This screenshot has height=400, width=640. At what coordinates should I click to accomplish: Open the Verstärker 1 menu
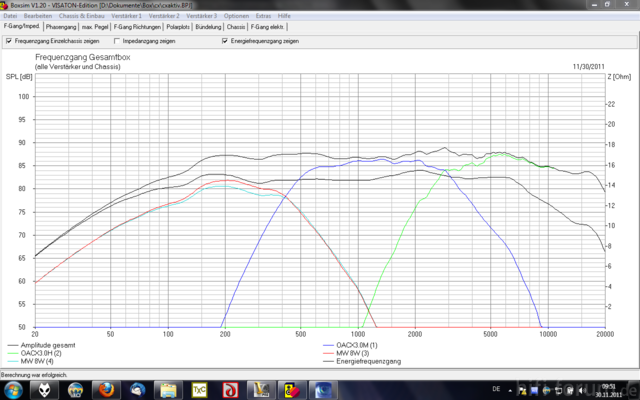click(x=126, y=17)
